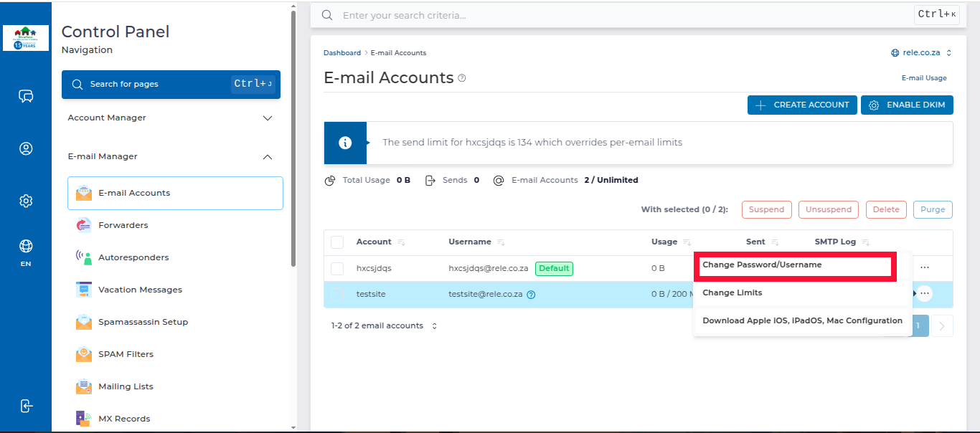980x433 pixels.
Task: Open settings gear icon in left rail
Action: coord(26,201)
